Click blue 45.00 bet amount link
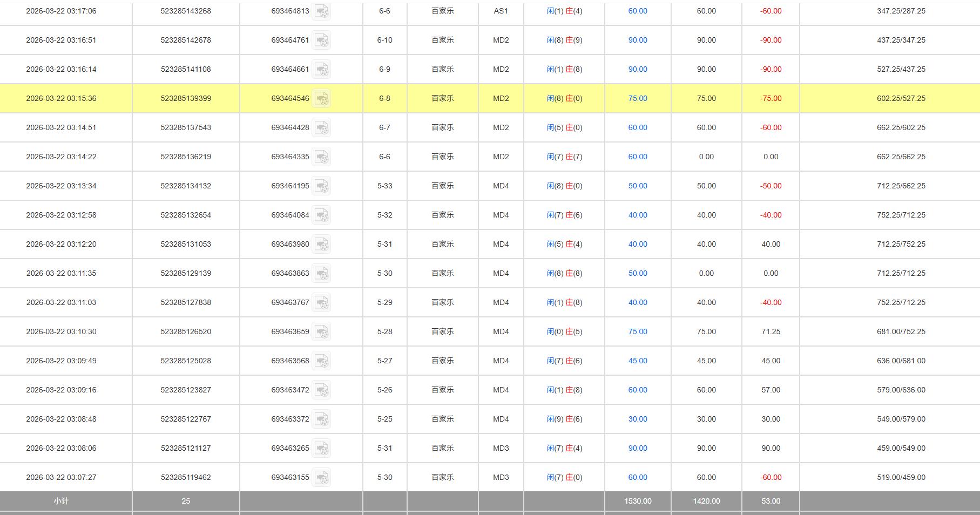 pos(637,361)
